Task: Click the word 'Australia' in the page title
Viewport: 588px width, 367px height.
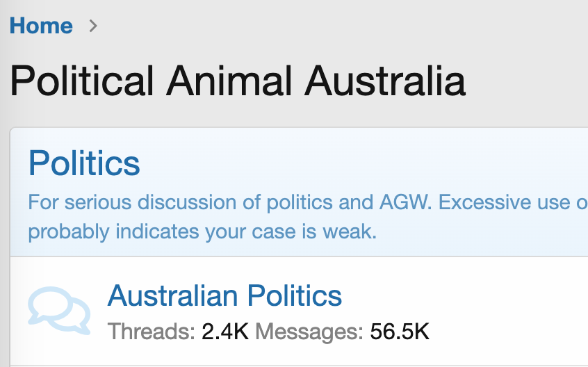Action: [x=386, y=81]
